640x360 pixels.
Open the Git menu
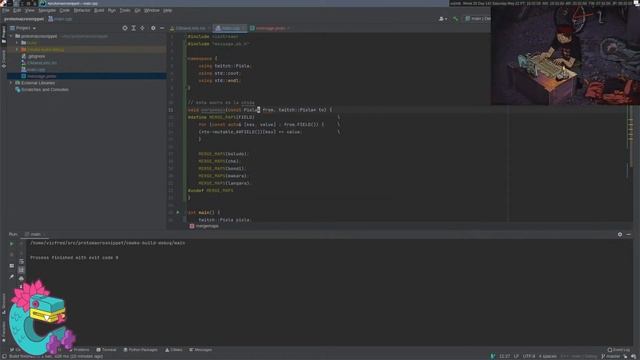137,10
